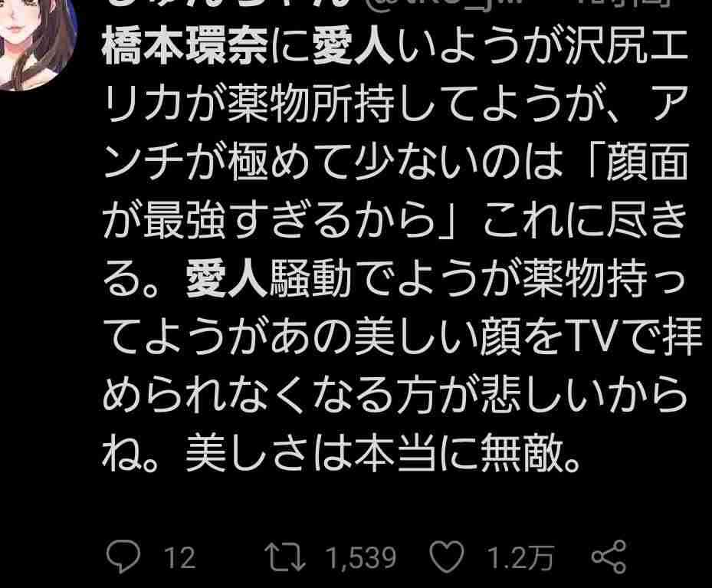View the 1,539 retweets count
This screenshot has height=588, width=712.
362,557
